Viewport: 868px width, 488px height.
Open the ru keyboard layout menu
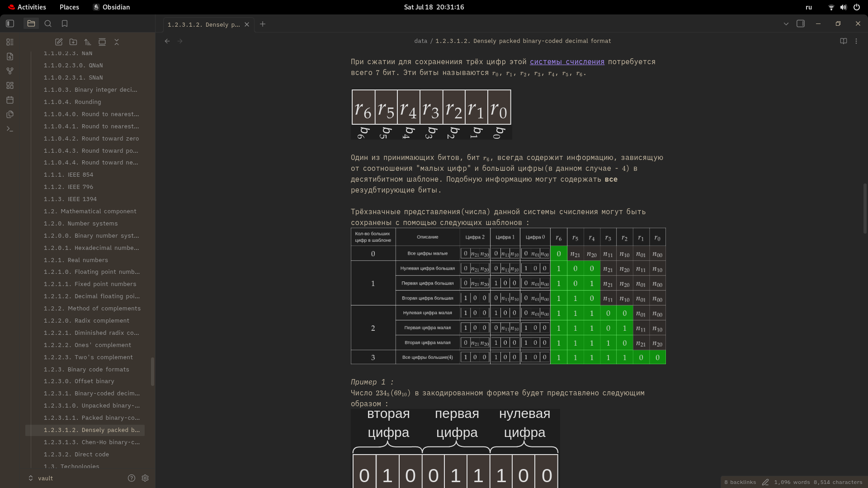pos(809,7)
